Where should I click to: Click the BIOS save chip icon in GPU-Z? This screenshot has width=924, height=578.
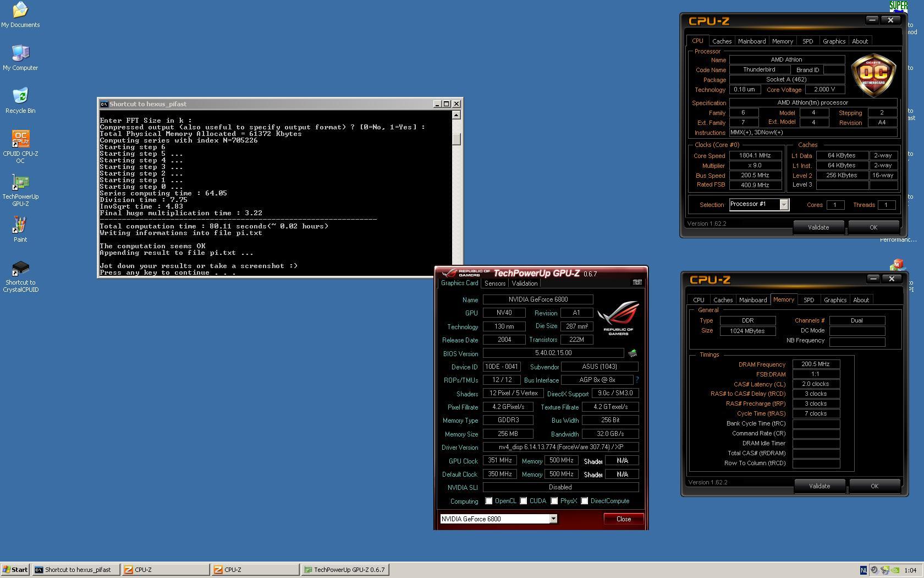(x=632, y=353)
